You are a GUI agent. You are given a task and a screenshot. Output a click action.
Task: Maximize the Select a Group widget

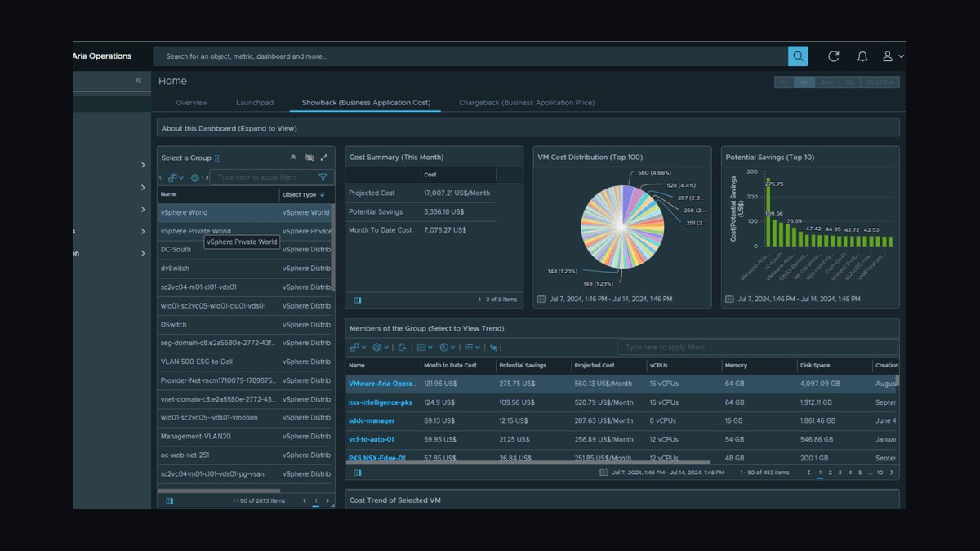(x=324, y=158)
